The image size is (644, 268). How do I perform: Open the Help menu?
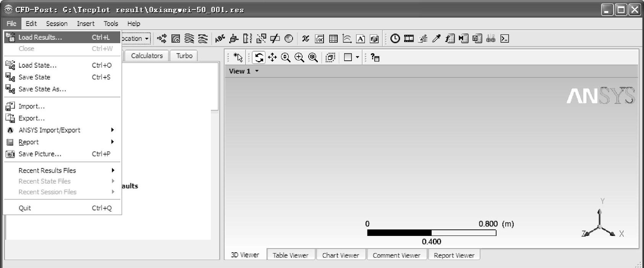(x=134, y=24)
